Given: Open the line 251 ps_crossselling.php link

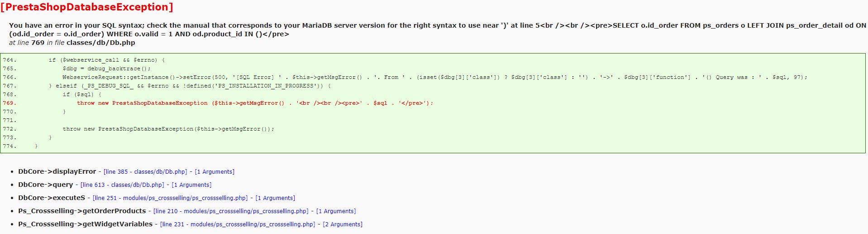Looking at the screenshot, I should click(170, 198).
